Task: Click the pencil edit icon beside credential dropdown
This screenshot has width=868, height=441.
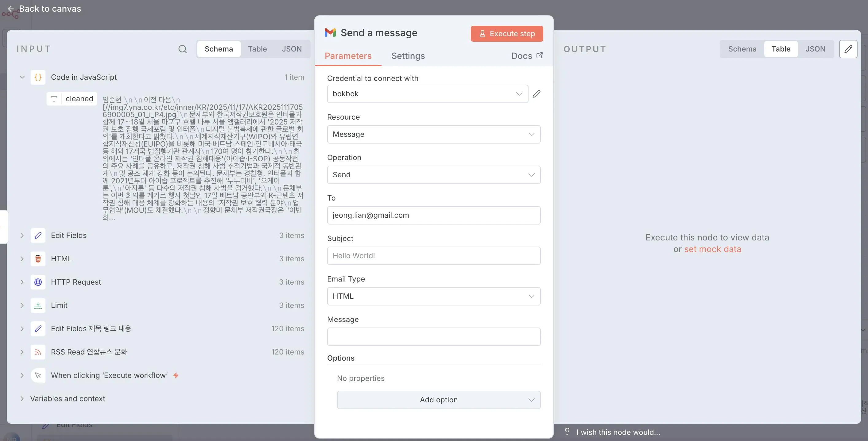Action: [x=537, y=94]
